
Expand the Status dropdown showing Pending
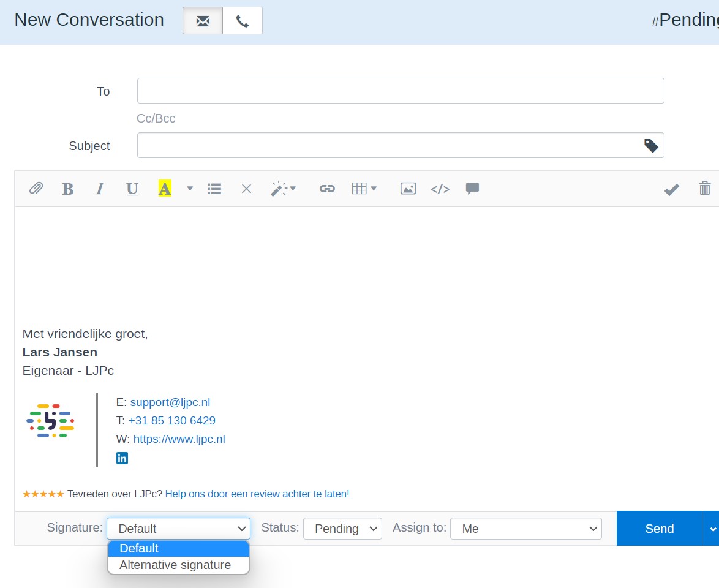342,529
